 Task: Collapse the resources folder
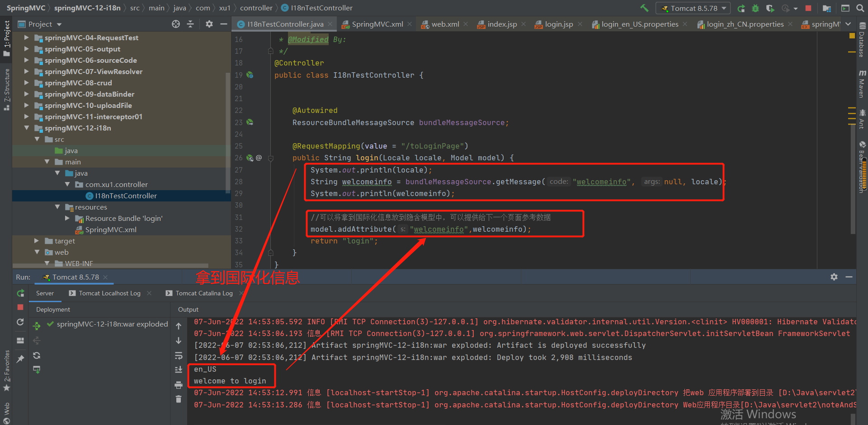[x=57, y=207]
